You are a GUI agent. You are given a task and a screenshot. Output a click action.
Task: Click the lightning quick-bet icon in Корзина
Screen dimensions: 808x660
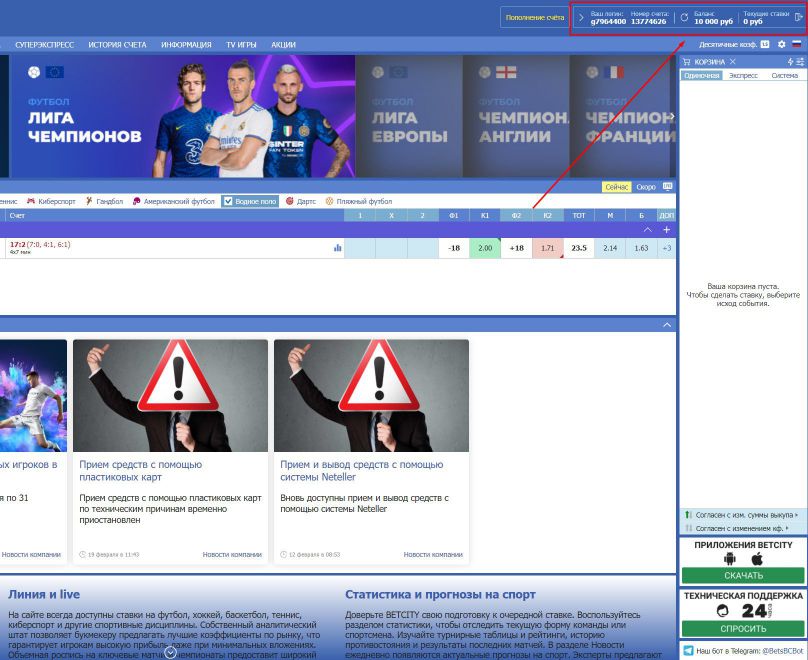[x=790, y=62]
